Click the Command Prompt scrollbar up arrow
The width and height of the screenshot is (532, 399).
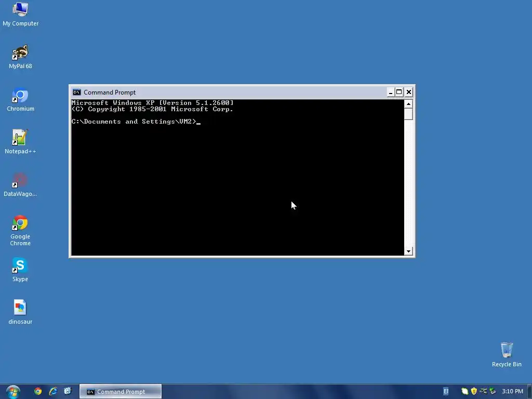(408, 104)
